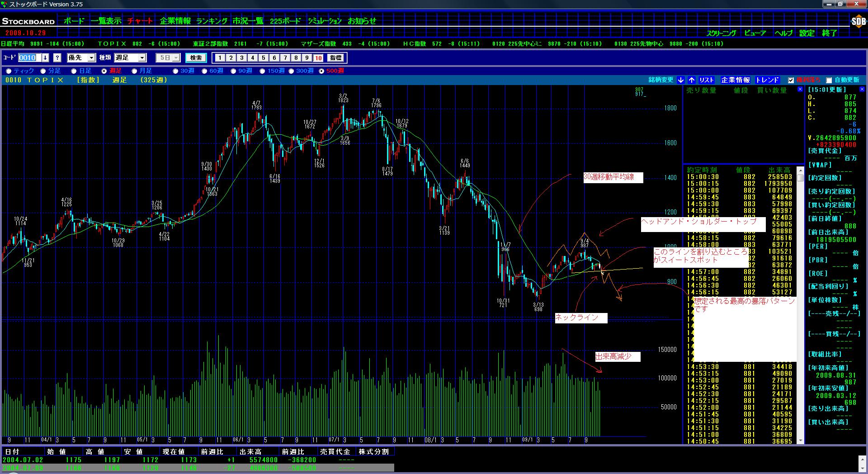This screenshot has height=474, width=868.
Task: Select the 日足 daily chart radio button
Action: tap(74, 71)
